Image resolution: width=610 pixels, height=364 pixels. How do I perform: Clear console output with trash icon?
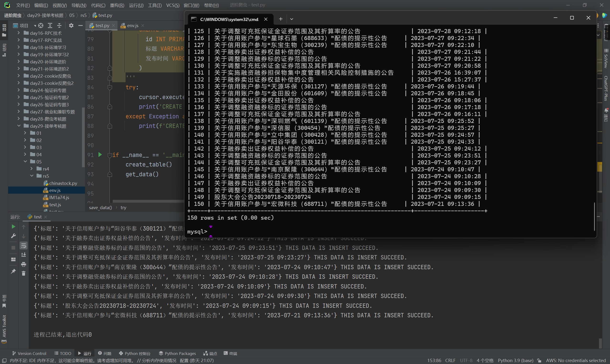tap(24, 273)
